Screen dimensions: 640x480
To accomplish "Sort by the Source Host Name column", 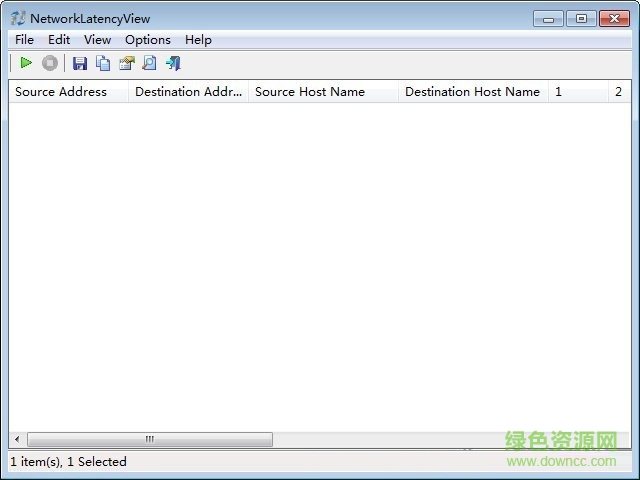I will click(x=323, y=91).
